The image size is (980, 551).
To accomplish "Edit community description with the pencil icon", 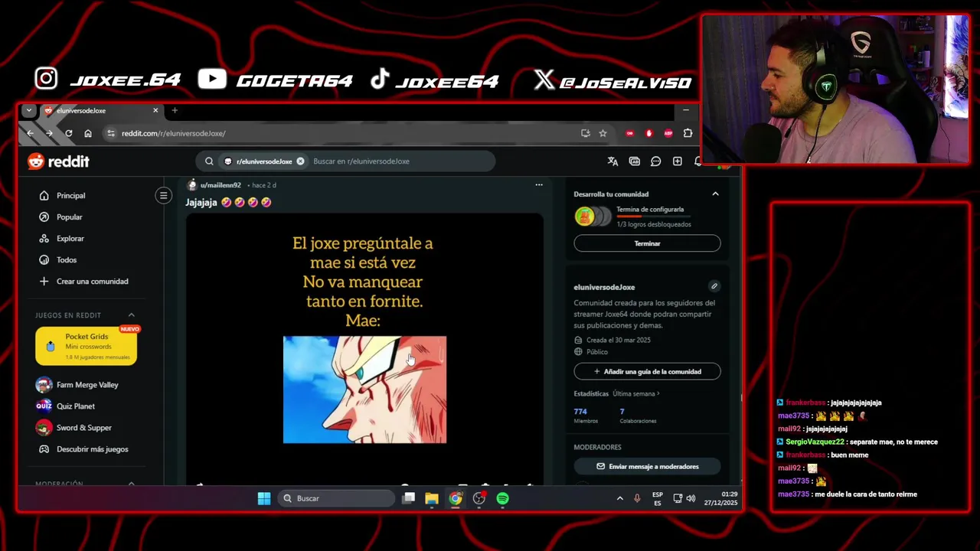I will [714, 286].
